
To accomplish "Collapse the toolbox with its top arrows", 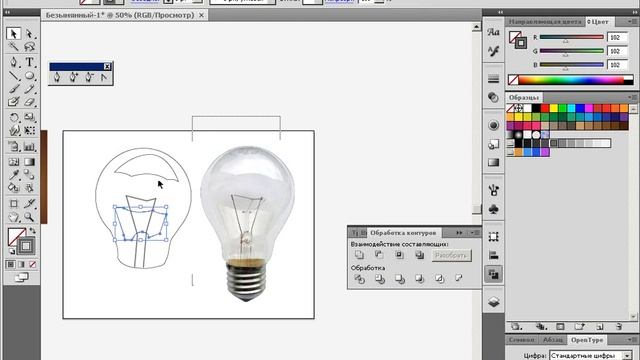I will [7, 12].
